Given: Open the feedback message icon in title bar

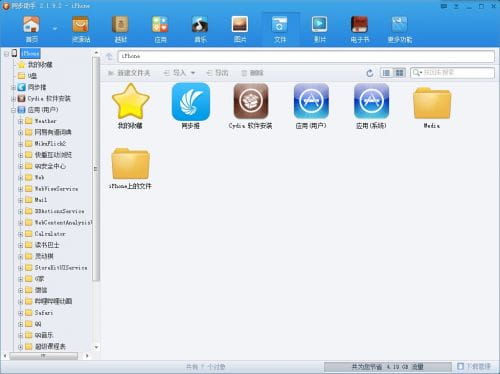Looking at the screenshot, I should 444,6.
